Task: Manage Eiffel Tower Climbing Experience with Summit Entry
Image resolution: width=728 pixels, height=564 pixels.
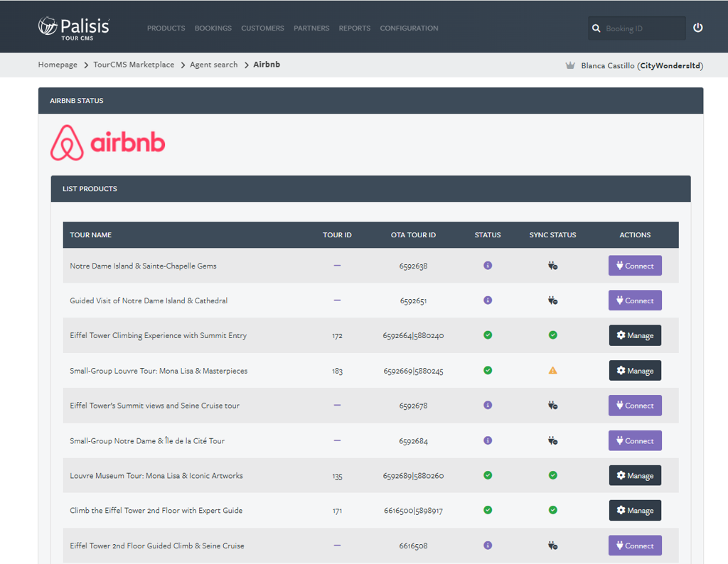Action: point(635,335)
